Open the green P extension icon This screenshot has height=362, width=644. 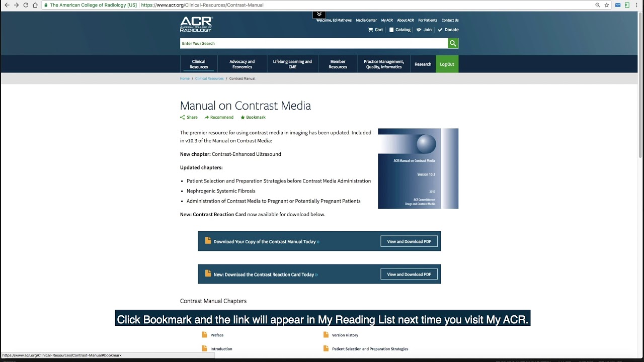click(627, 5)
